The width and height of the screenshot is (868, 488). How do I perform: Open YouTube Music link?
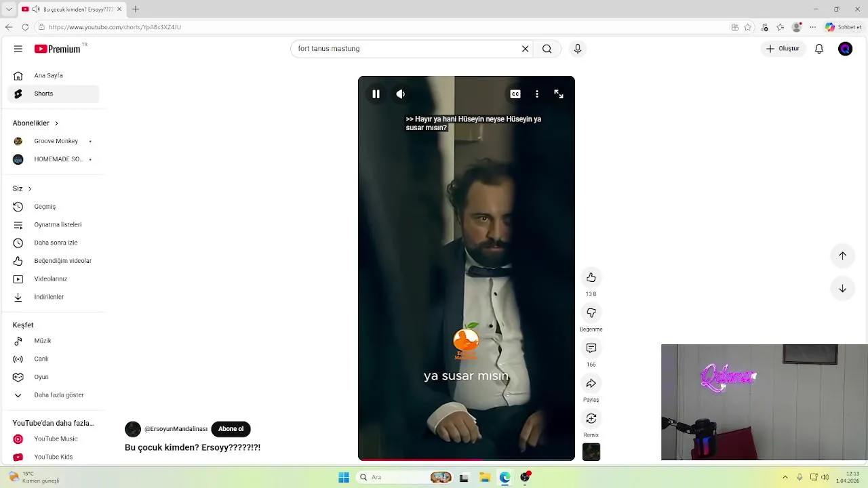(53, 439)
